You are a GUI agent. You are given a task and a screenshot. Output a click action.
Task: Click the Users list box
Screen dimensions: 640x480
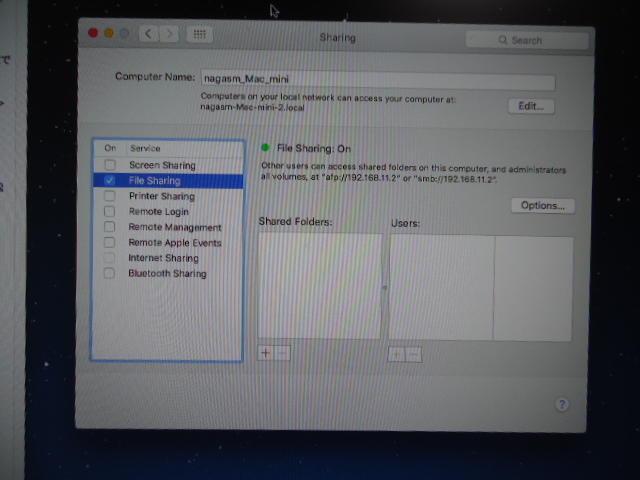point(480,288)
